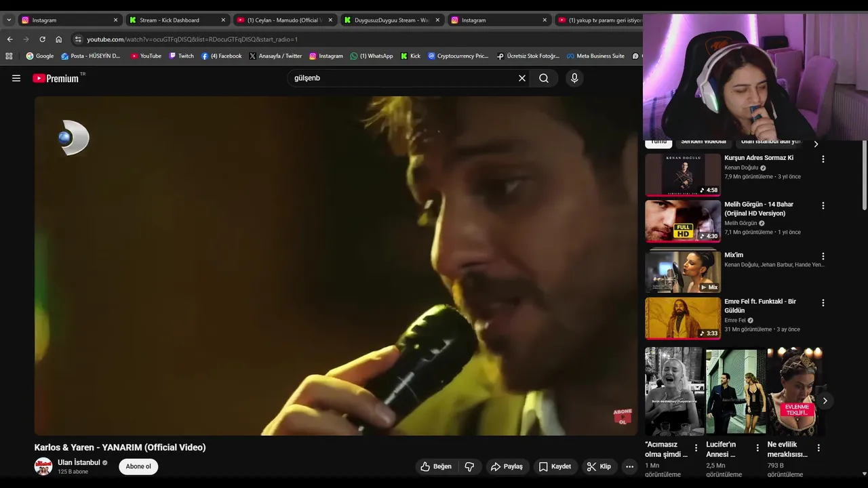Viewport: 868px width, 488px height.
Task: Open more actions ellipsis below video
Action: [x=629, y=466]
